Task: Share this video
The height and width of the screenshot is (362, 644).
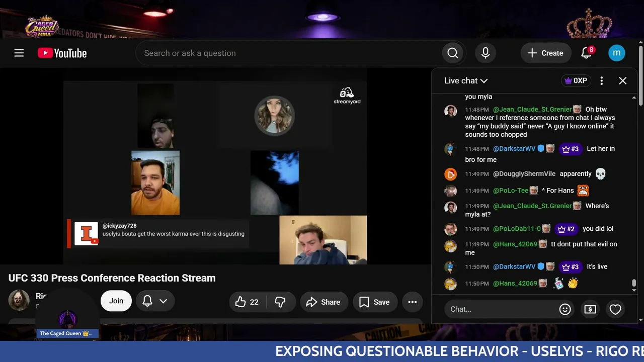Action: tap(324, 302)
